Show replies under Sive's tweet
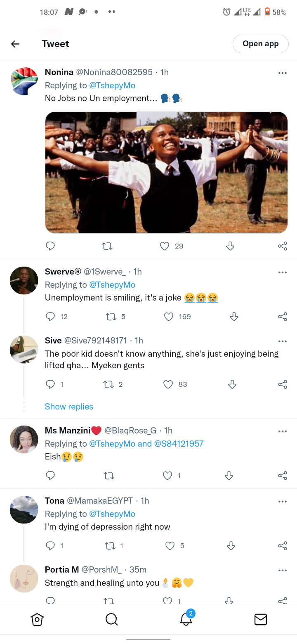The width and height of the screenshot is (297, 644). point(69,407)
